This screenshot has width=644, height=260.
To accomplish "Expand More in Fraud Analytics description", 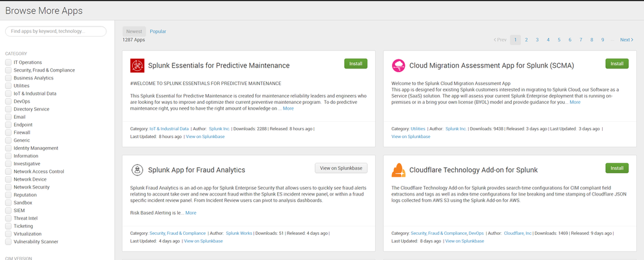I will click(191, 213).
